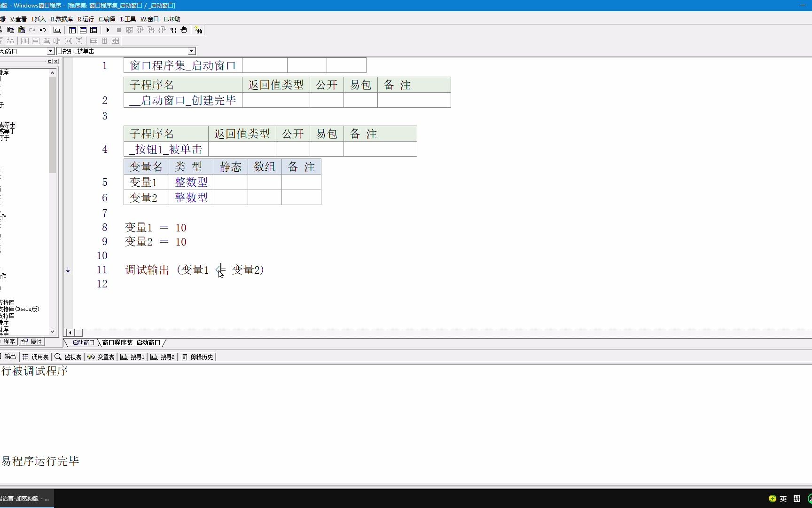Click the same height icon
Image resolution: width=812 pixels, height=508 pixels.
pos(104,40)
